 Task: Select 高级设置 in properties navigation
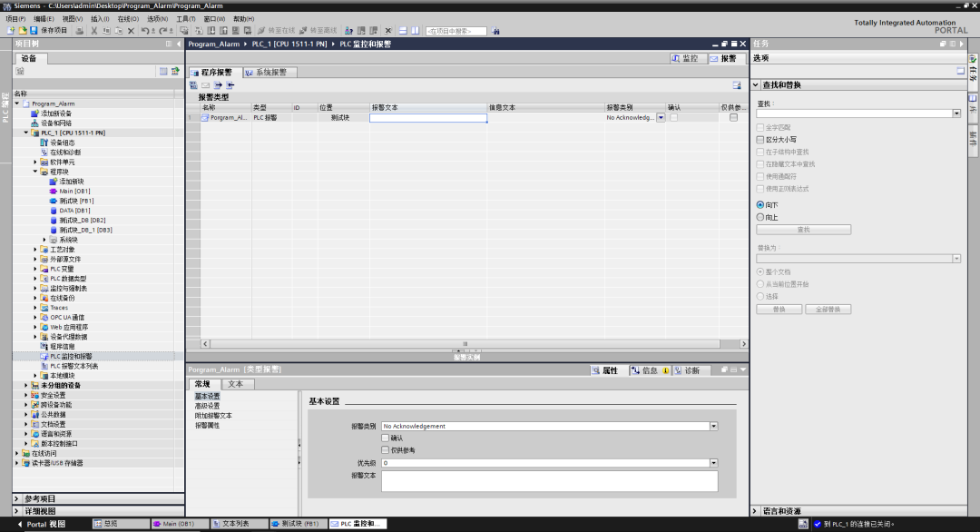click(x=207, y=406)
